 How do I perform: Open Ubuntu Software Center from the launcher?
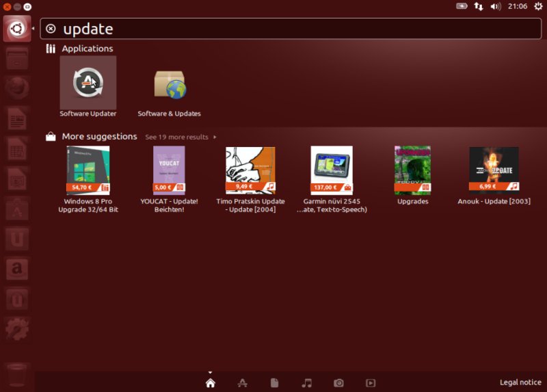pyautogui.click(x=16, y=209)
